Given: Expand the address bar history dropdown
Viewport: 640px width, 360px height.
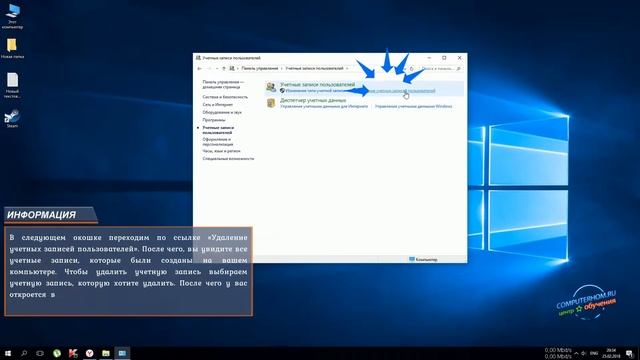Looking at the screenshot, I should tap(404, 69).
